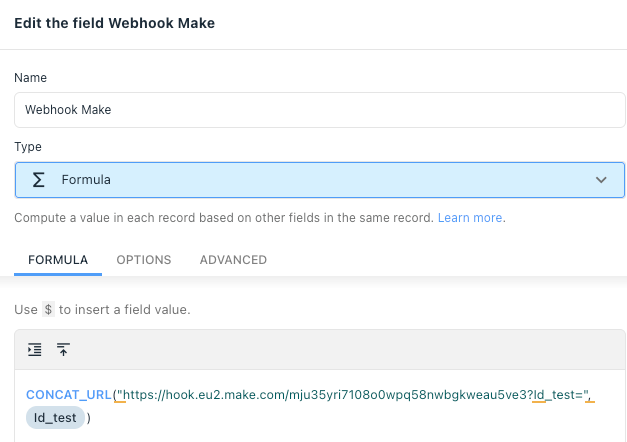Click the Type label above the dropdown
The width and height of the screenshot is (627, 442).
pyautogui.click(x=28, y=147)
